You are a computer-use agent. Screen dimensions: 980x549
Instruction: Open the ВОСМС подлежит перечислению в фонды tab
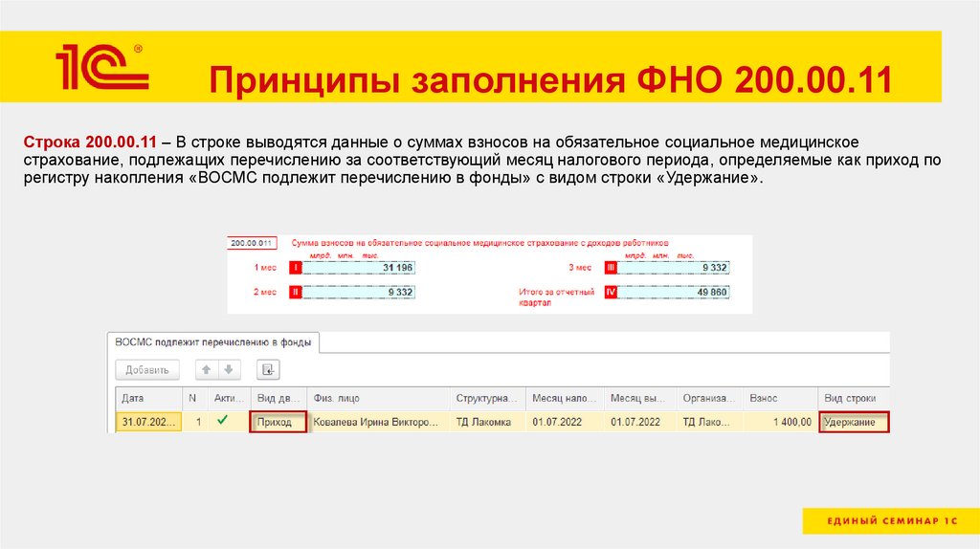pyautogui.click(x=213, y=342)
